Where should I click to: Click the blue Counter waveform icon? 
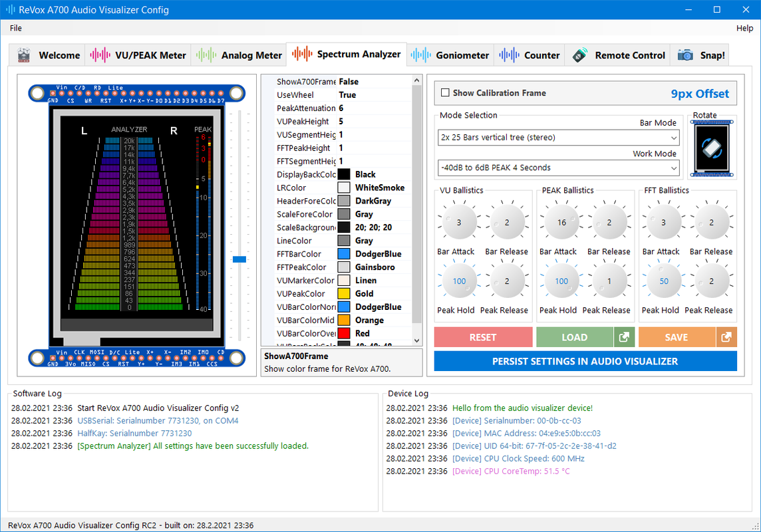pyautogui.click(x=509, y=55)
